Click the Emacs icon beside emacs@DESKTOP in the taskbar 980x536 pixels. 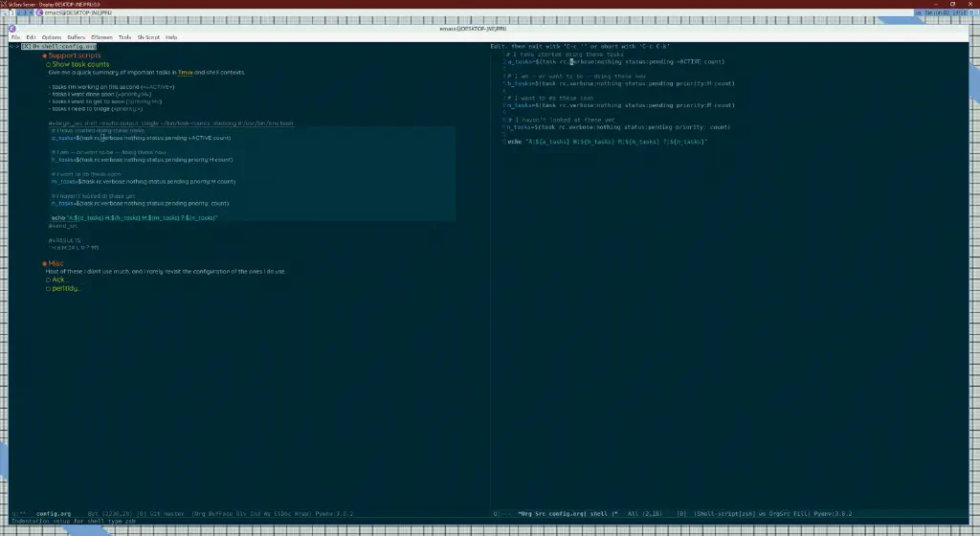click(x=40, y=12)
